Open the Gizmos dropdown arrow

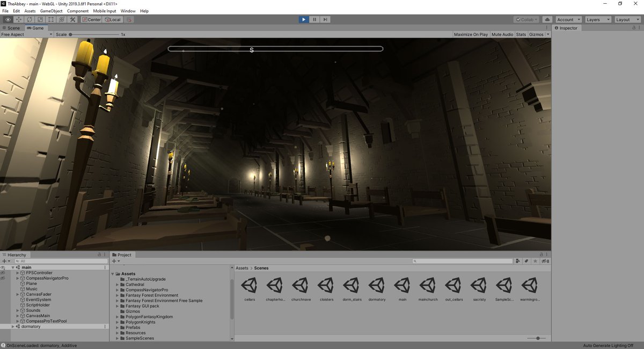tap(548, 34)
